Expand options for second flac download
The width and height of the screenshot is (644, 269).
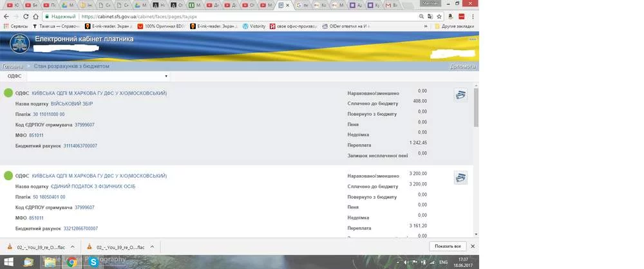152,247
